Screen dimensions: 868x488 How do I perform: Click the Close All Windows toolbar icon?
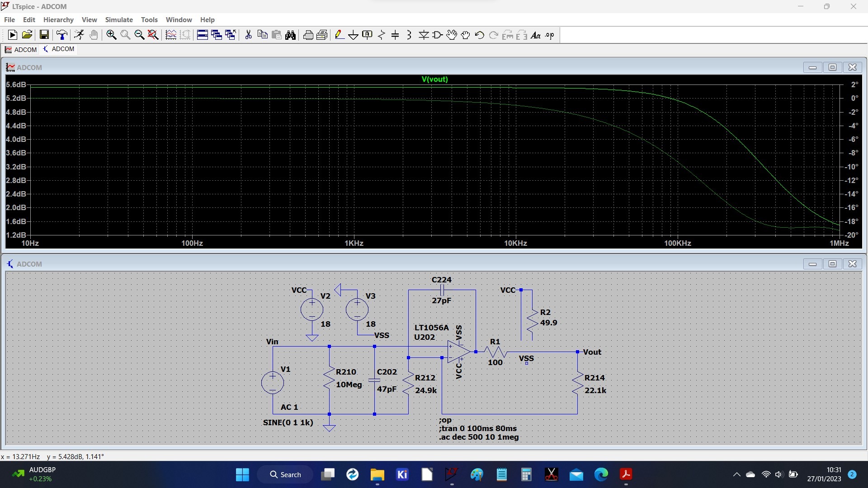point(230,35)
